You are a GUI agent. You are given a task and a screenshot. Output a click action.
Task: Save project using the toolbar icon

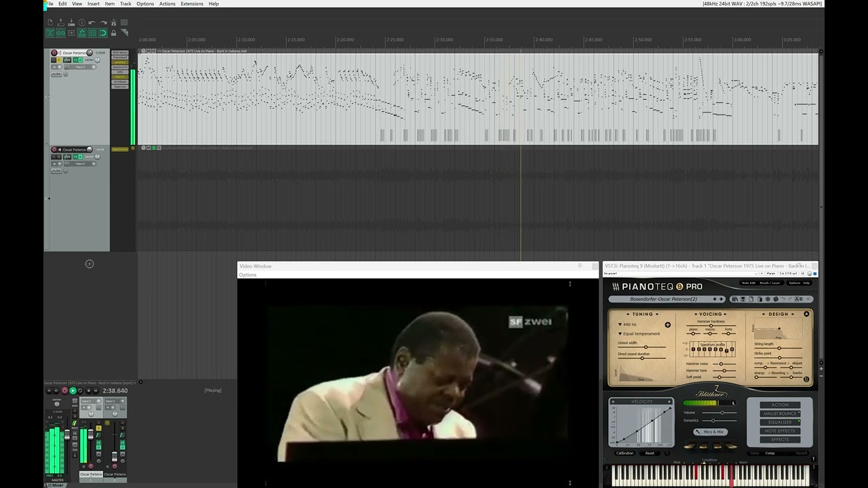pos(71,22)
